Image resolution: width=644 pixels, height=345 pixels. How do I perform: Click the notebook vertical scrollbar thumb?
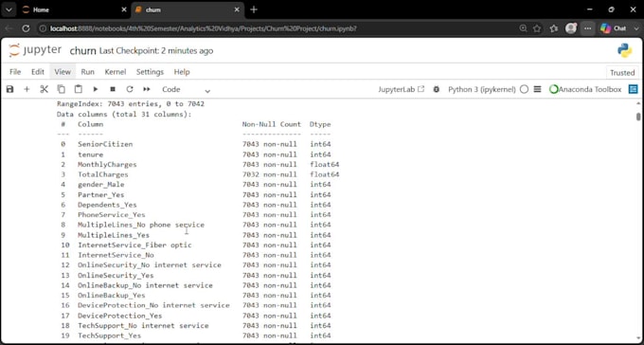638,117
